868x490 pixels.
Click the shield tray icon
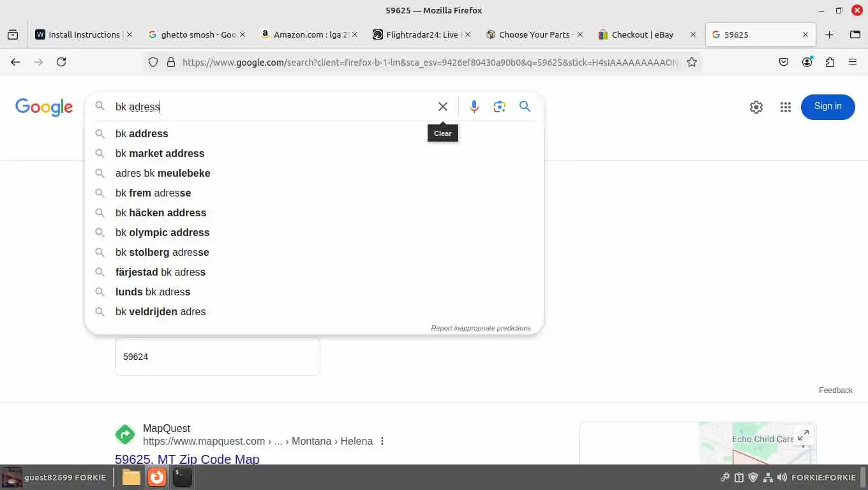point(753,477)
